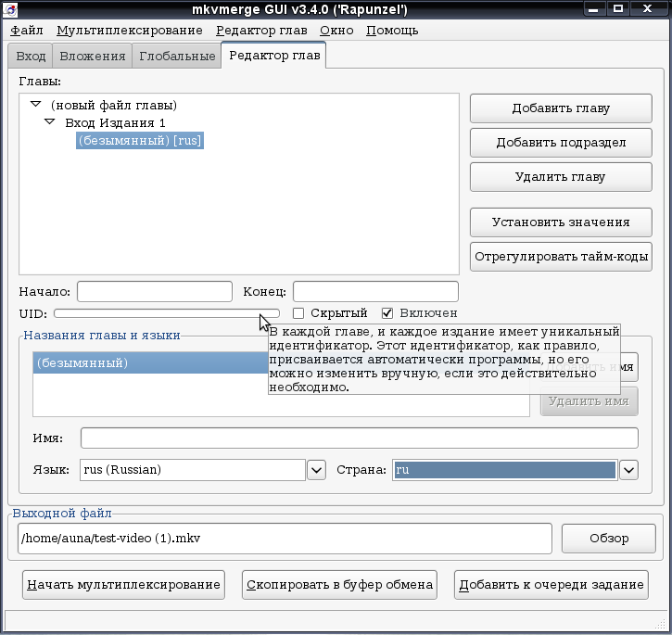Viewport: 672px width, 635px height.
Task: Click the Отрегулировать тайм-коды button
Action: [561, 257]
